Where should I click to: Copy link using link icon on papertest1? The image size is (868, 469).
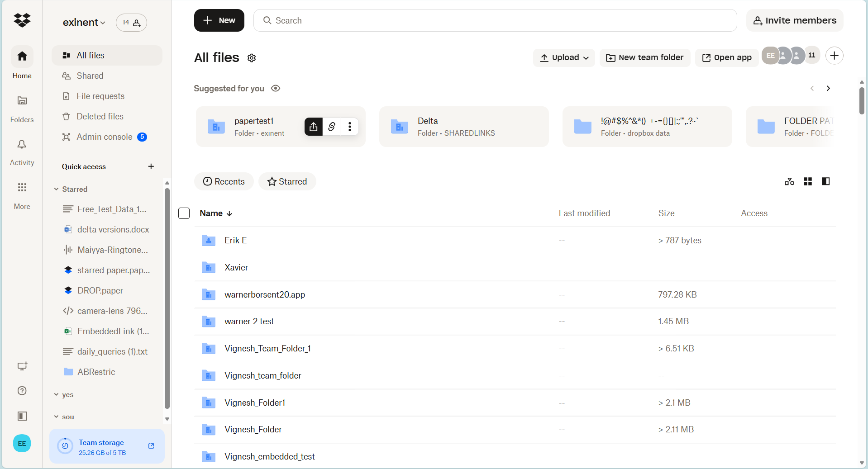[332, 127]
